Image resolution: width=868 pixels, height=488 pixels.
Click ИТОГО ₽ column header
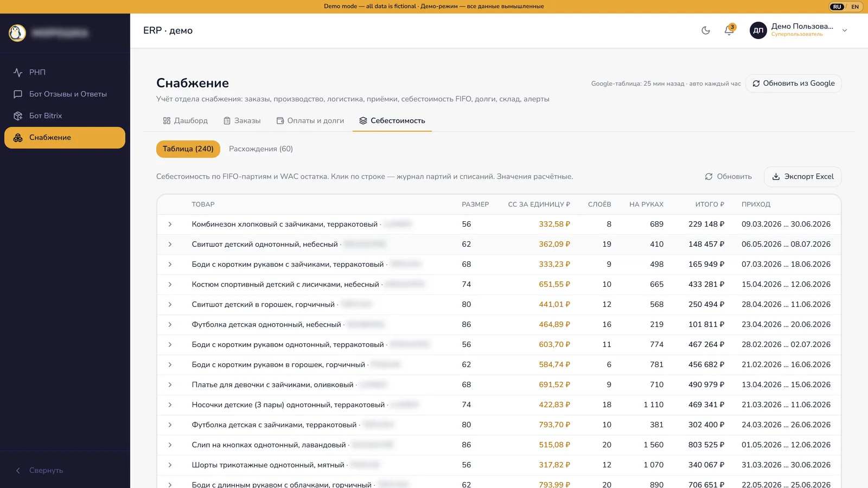[710, 204]
